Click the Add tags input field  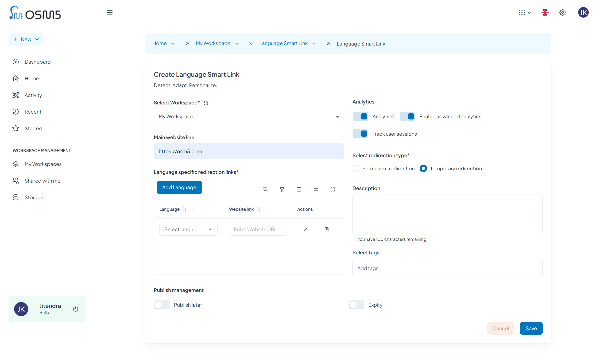(447, 268)
